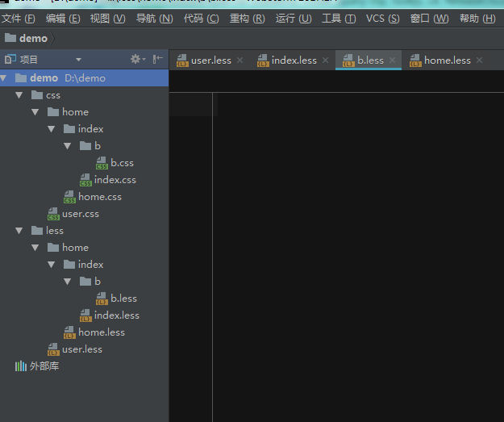The image size is (504, 422).
Task: Click the demo breadcrumb label
Action: tap(33, 38)
